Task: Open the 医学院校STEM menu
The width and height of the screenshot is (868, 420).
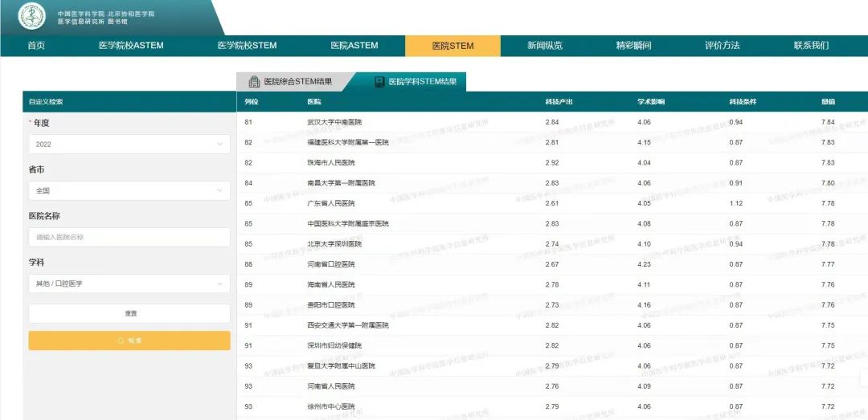Action: (x=247, y=46)
